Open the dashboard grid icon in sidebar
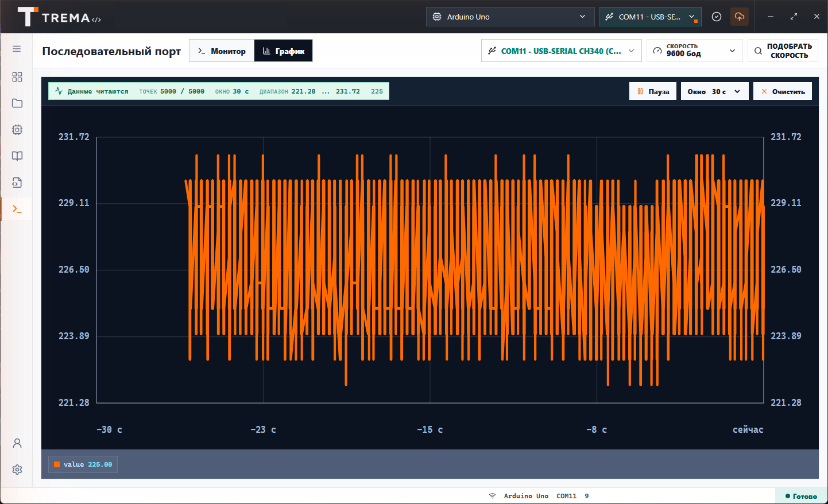828x504 pixels. coord(17,77)
